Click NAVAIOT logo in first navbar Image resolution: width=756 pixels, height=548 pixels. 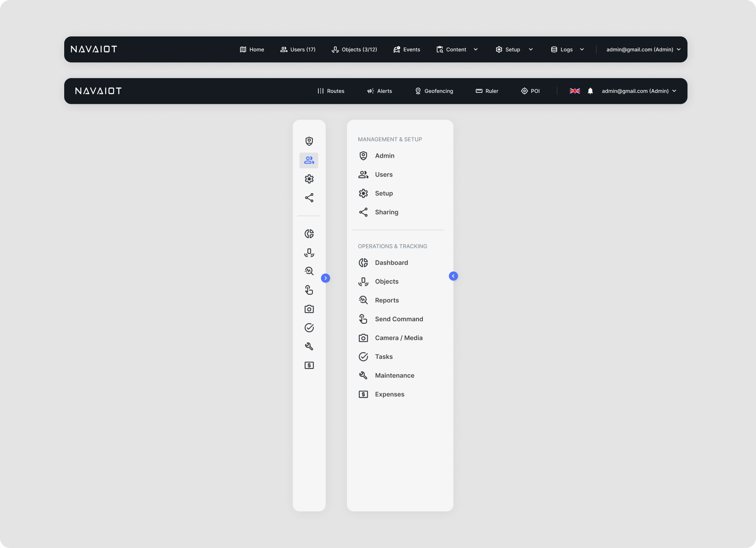(94, 49)
